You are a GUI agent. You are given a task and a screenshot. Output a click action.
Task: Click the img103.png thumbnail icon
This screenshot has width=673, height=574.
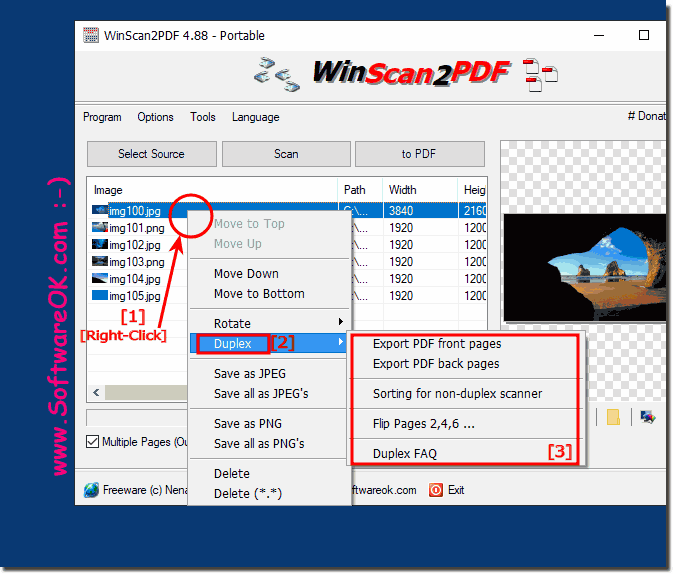click(100, 261)
